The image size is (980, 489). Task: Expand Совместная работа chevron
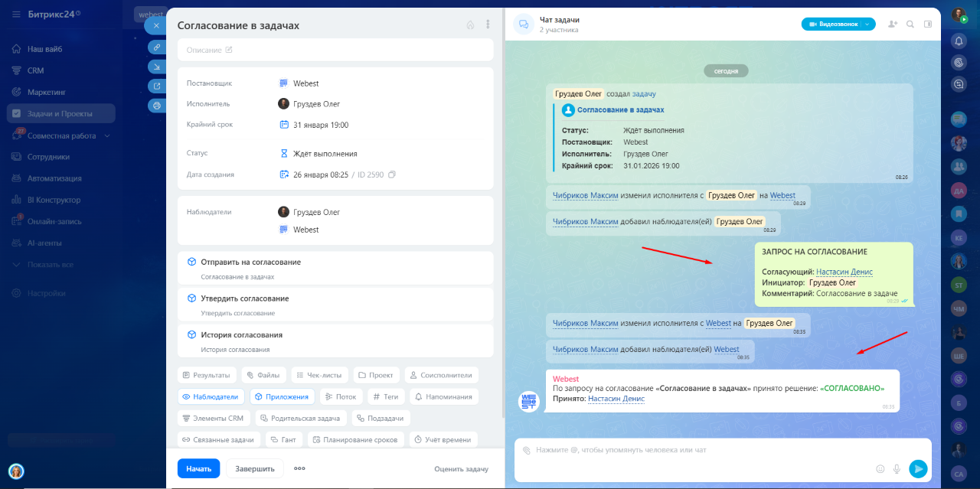107,135
